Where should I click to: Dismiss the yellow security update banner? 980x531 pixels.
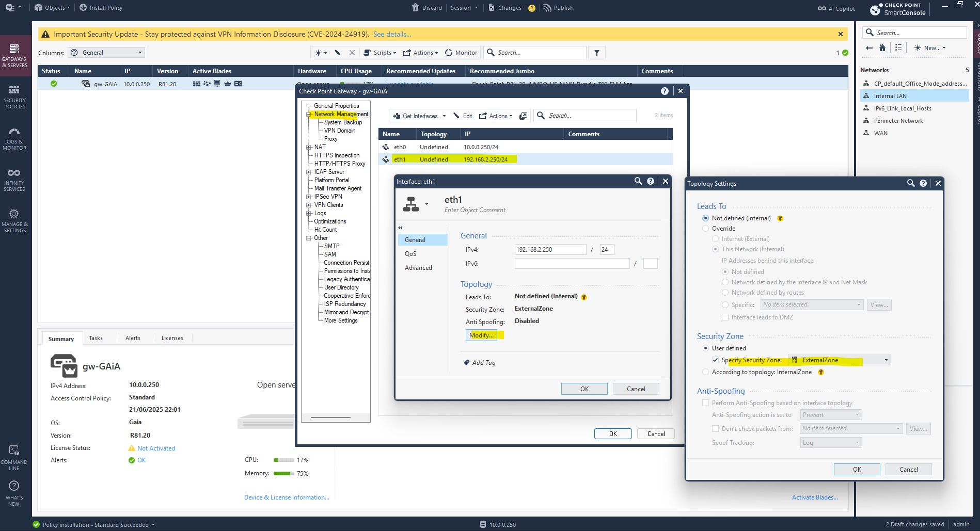(x=841, y=34)
